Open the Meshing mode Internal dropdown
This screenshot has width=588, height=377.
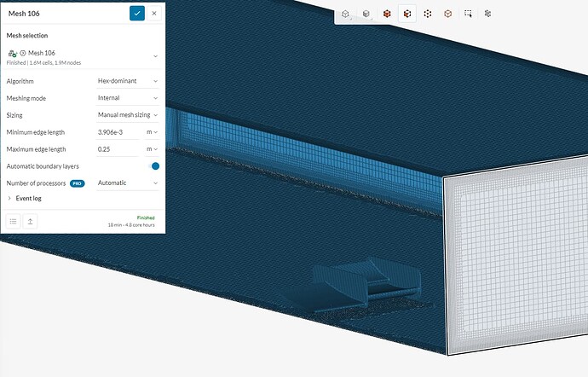pos(128,98)
